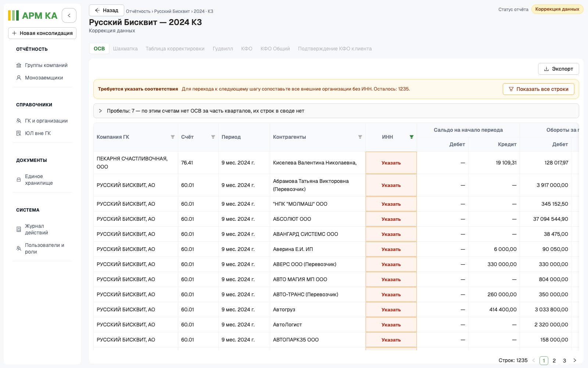The width and height of the screenshot is (588, 368).
Task: Expand the Пробелы: 7 notice row
Action: (336, 111)
